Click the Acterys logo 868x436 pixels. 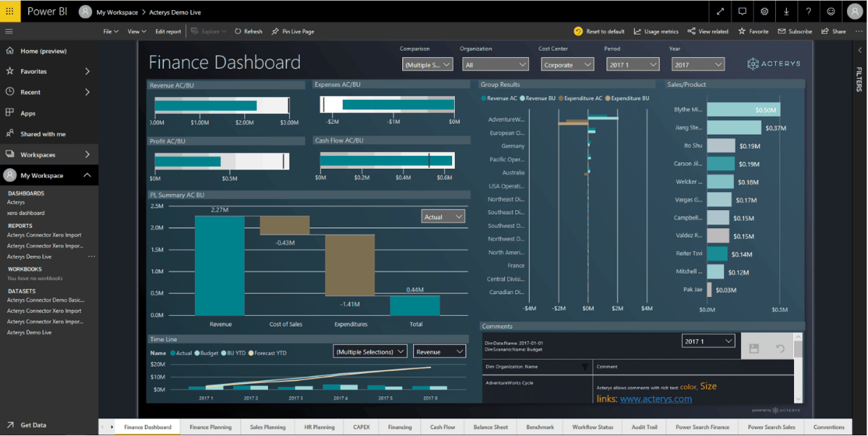point(774,64)
